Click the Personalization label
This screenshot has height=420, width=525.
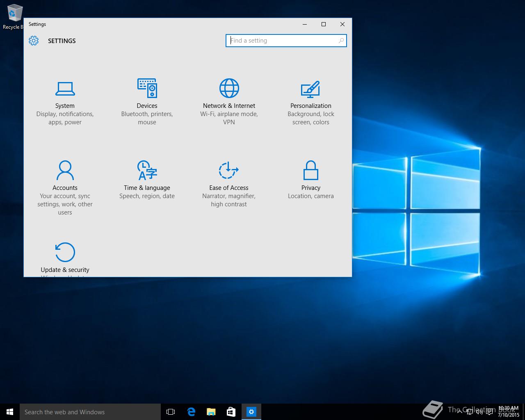310,106
